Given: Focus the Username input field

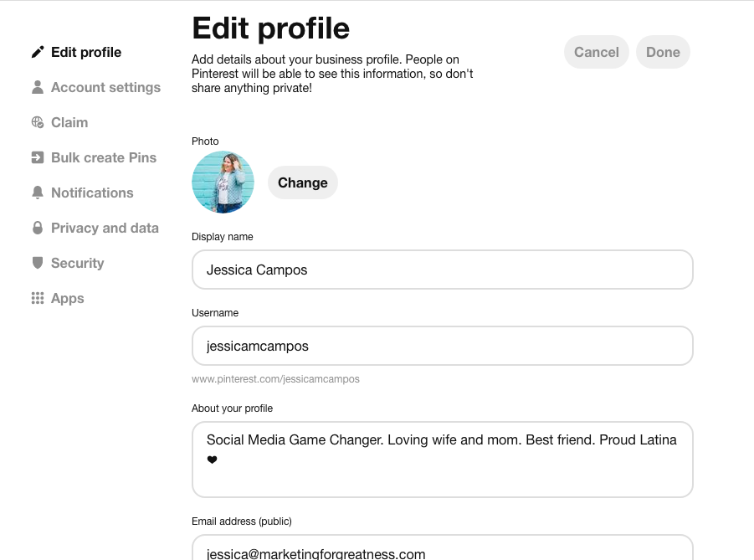Looking at the screenshot, I should tap(442, 346).
